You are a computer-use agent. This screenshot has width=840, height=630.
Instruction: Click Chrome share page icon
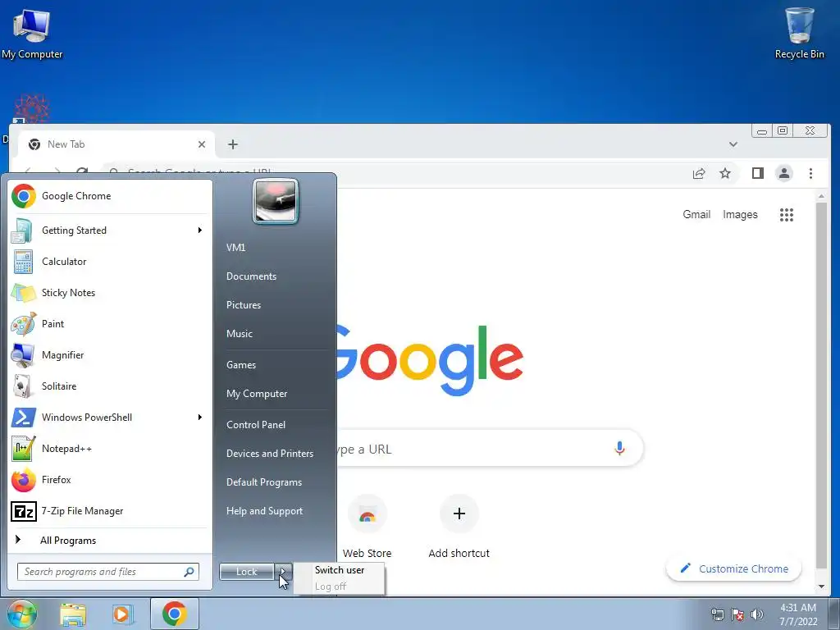[699, 173]
